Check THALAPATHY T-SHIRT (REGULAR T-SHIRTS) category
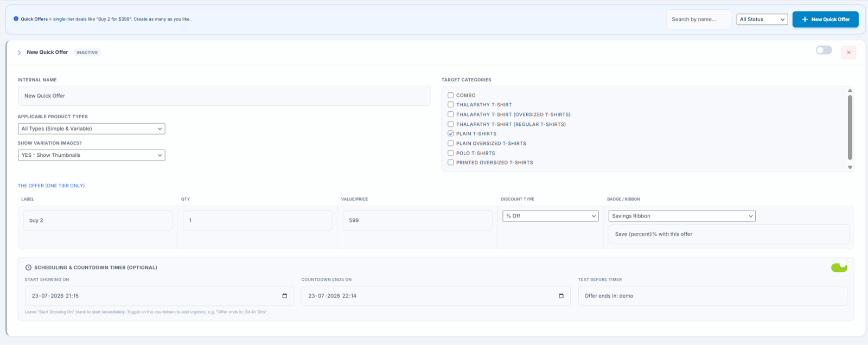 tap(450, 124)
